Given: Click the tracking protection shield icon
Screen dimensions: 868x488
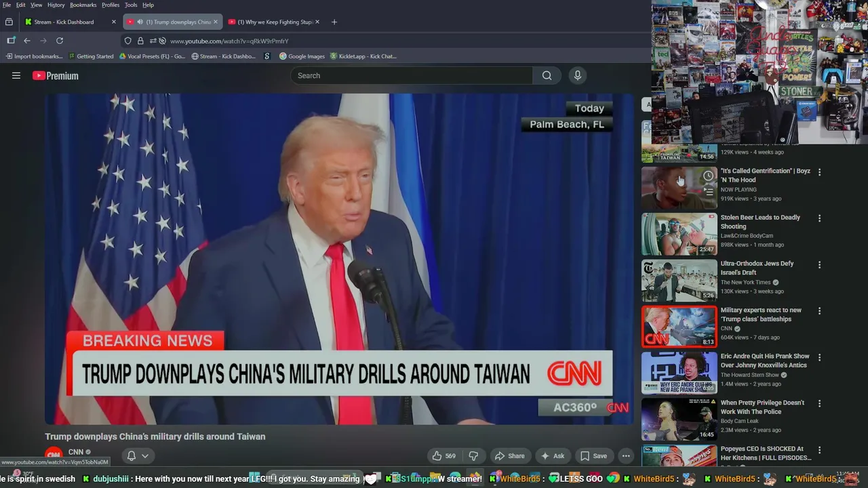Looking at the screenshot, I should [127, 41].
